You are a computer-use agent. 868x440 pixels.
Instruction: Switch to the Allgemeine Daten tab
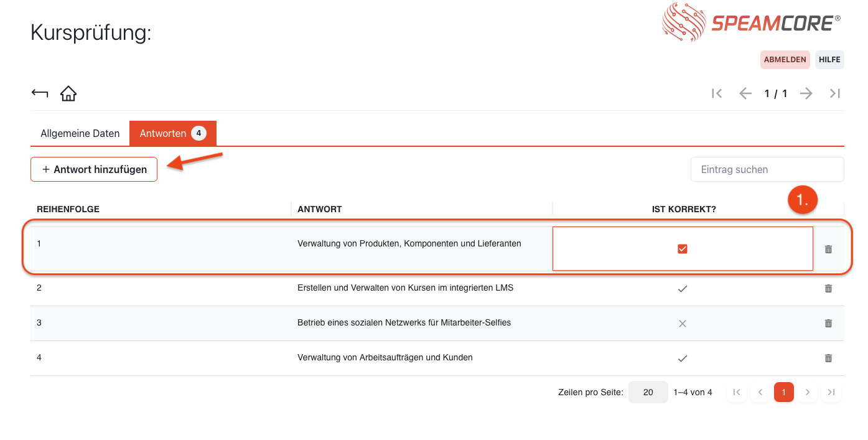(80, 134)
